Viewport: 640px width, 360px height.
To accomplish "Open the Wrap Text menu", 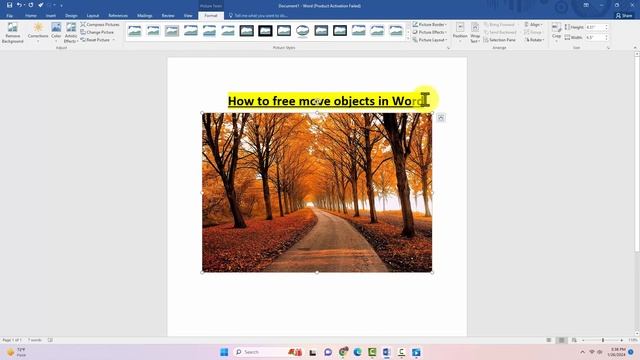I will pos(475,33).
